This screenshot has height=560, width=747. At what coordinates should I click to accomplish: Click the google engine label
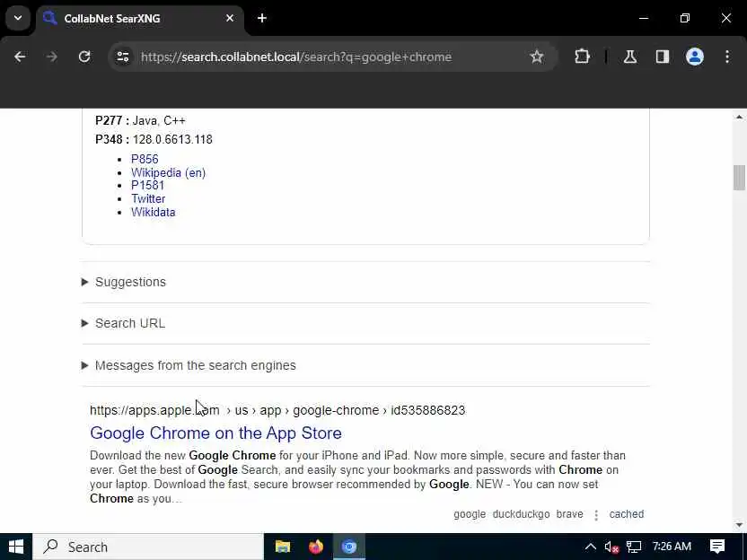pos(470,514)
